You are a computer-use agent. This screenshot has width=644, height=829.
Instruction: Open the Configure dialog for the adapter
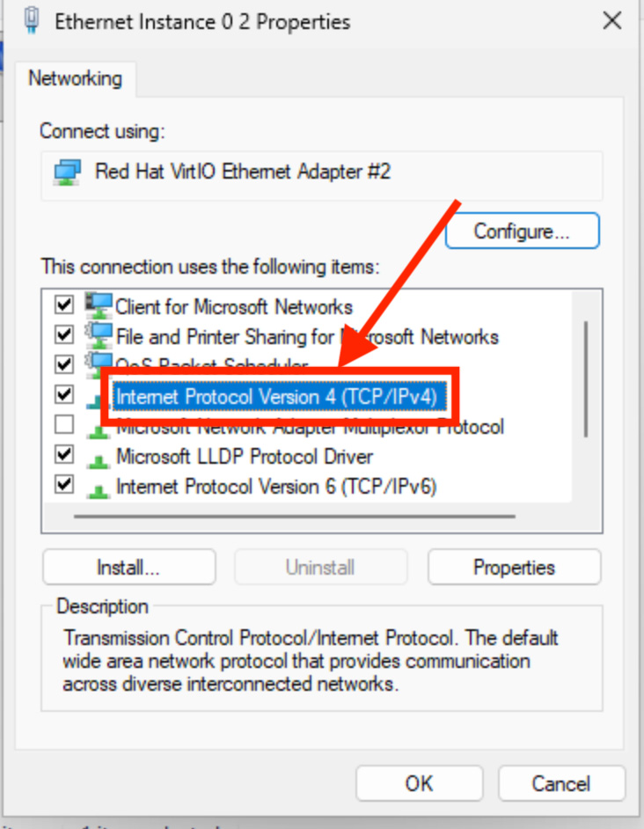[x=522, y=231]
